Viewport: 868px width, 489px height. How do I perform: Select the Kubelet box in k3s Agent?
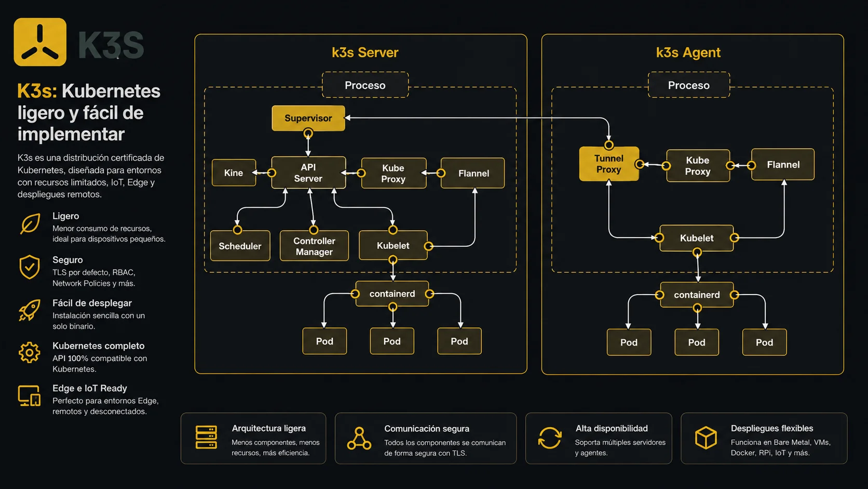pyautogui.click(x=697, y=238)
